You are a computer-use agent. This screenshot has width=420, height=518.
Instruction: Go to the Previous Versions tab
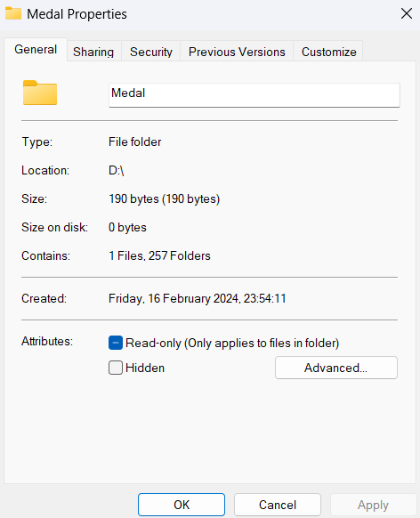(x=237, y=52)
